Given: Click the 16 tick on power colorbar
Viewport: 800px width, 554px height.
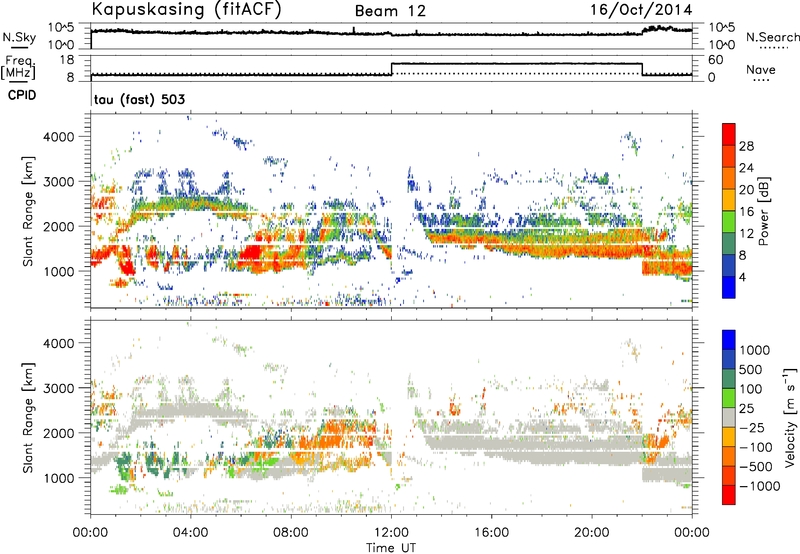Looking at the screenshot, I should click(x=746, y=212).
